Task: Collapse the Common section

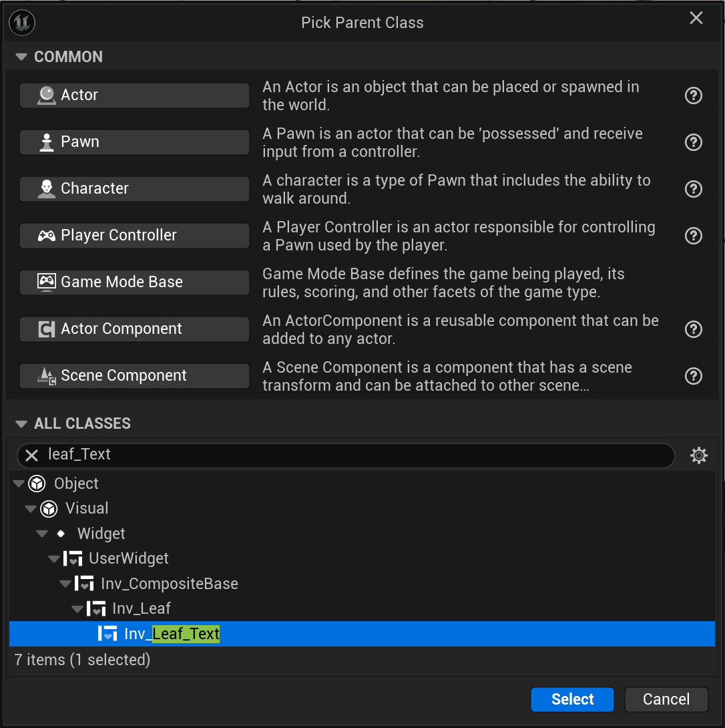Action: tap(21, 57)
